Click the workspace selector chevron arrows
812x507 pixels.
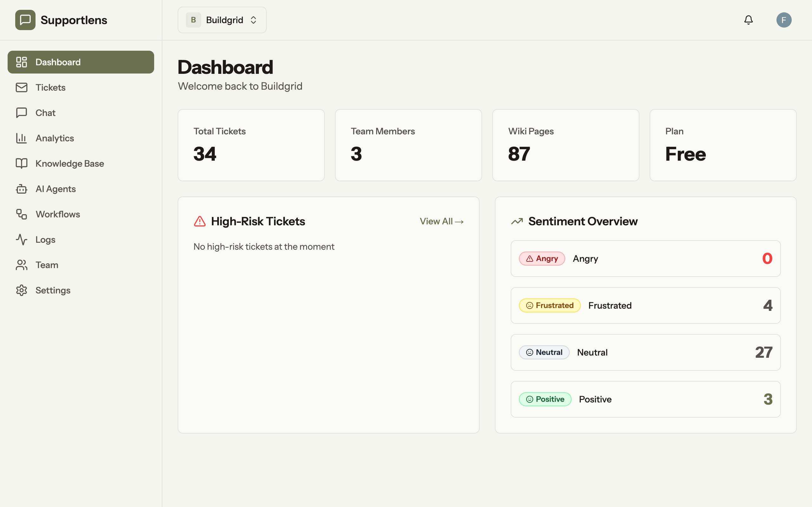click(x=253, y=20)
